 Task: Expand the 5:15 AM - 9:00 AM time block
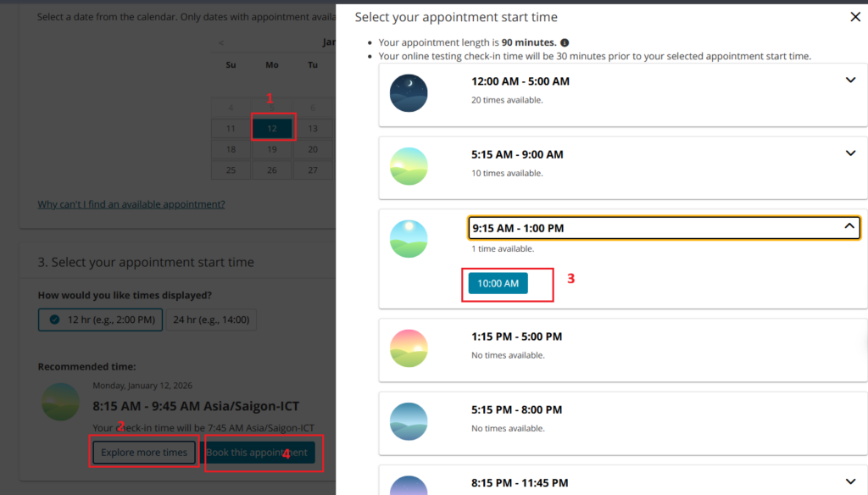851,153
